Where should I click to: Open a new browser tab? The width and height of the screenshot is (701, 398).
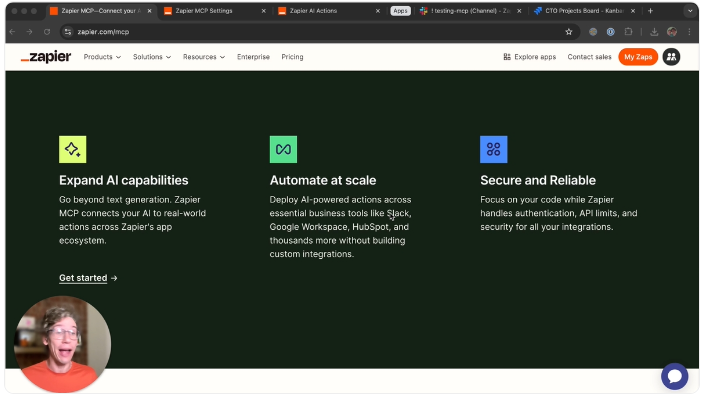pyautogui.click(x=650, y=11)
